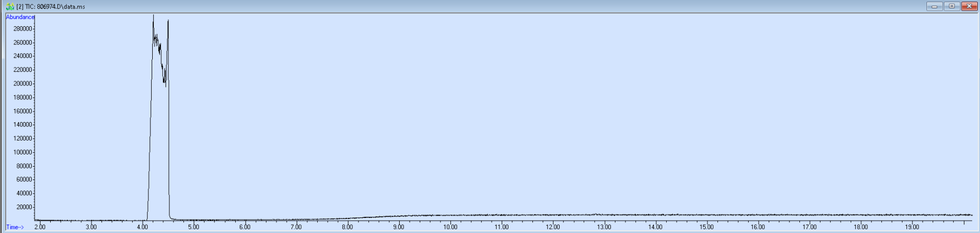Click the 20000 abundance axis value
Image resolution: width=980 pixels, height=233 pixels.
point(25,207)
